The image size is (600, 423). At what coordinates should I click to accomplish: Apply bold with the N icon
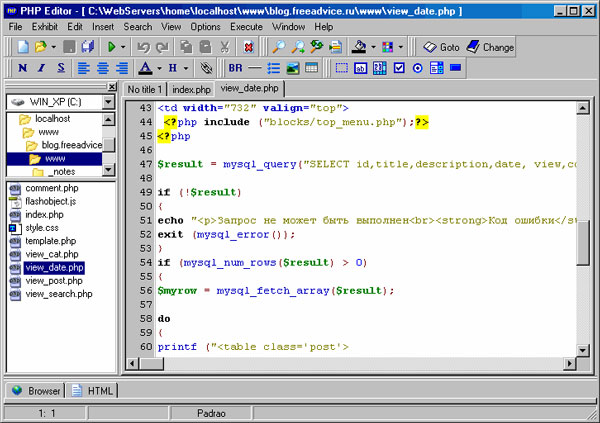click(x=23, y=68)
